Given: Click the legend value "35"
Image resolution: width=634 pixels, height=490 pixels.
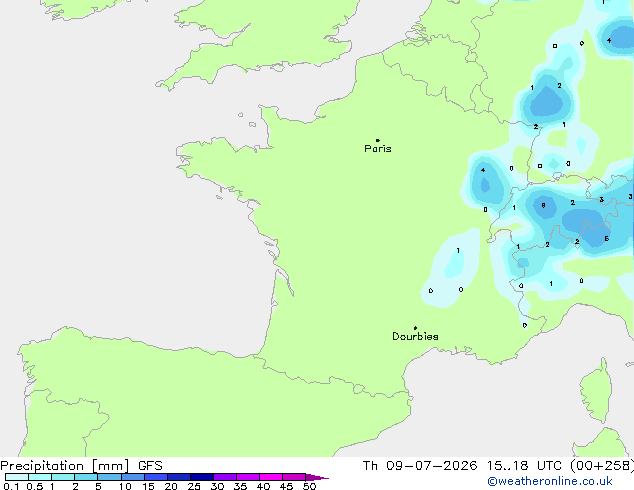Looking at the screenshot, I should click(x=240, y=486).
